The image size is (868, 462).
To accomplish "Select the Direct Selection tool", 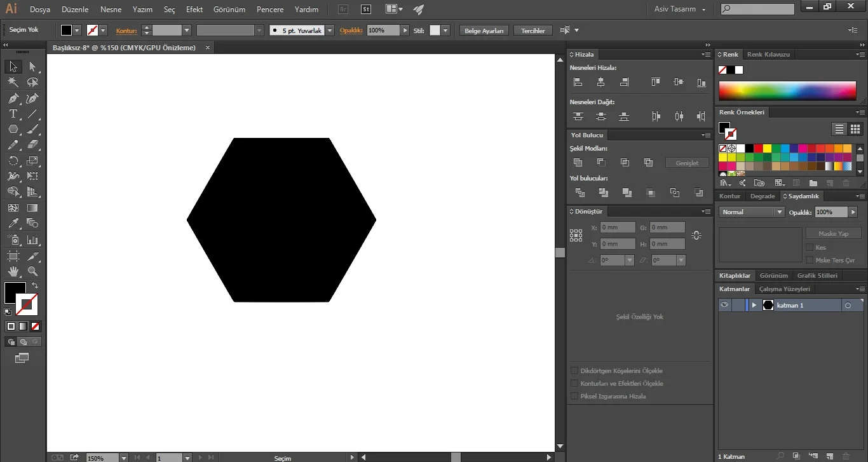I will click(x=32, y=67).
